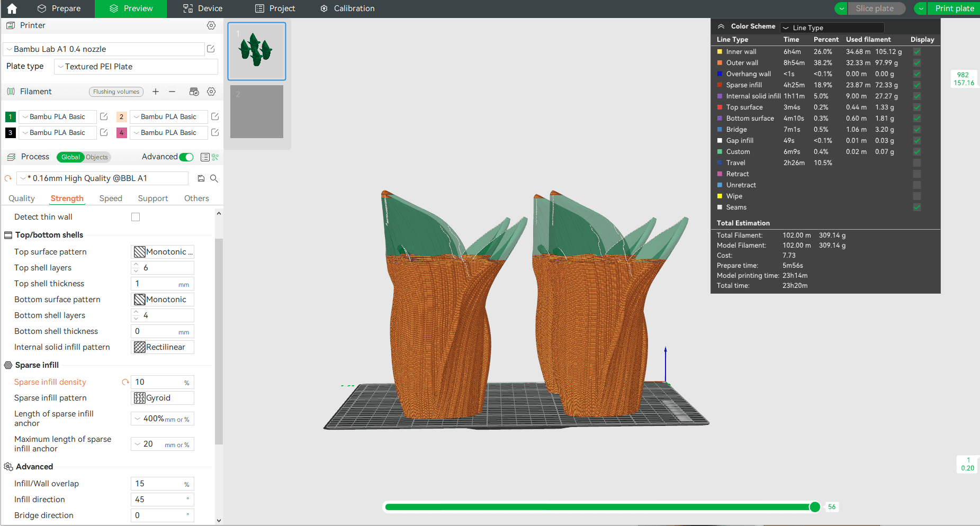
Task: Click the edit printer preset icon
Action: pyautogui.click(x=211, y=49)
